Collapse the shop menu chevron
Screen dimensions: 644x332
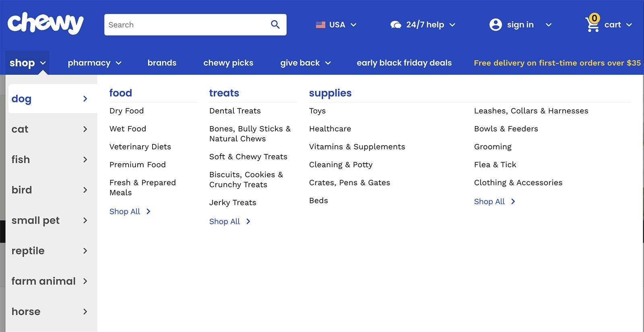(43, 63)
